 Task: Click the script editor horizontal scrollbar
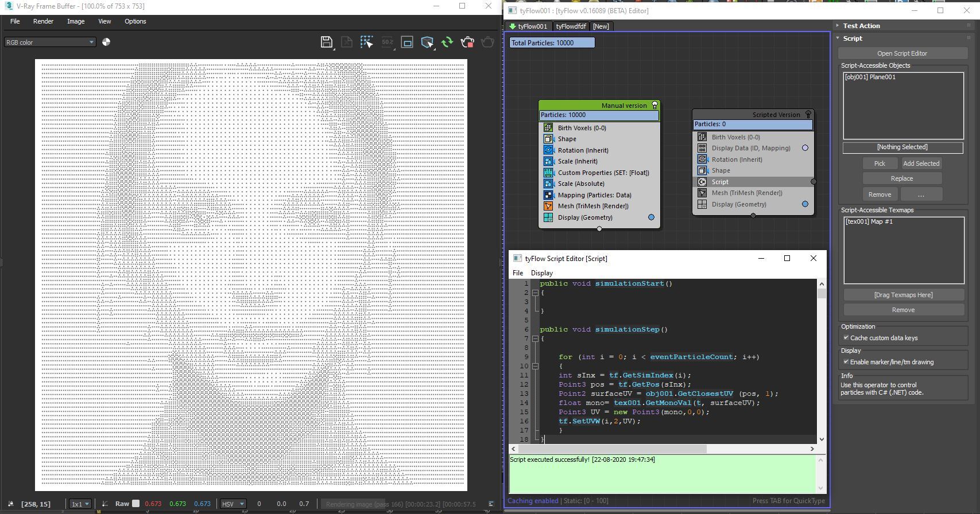tap(662, 449)
